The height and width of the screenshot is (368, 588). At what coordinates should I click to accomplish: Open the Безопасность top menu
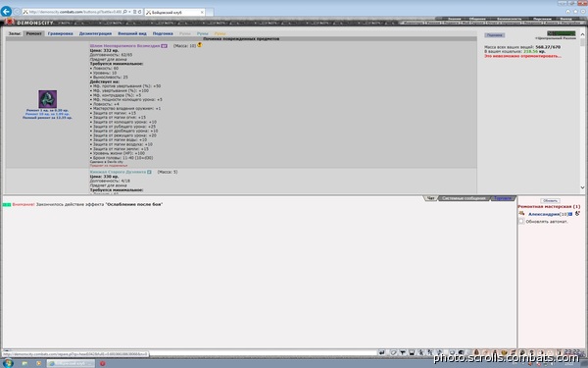(510, 19)
